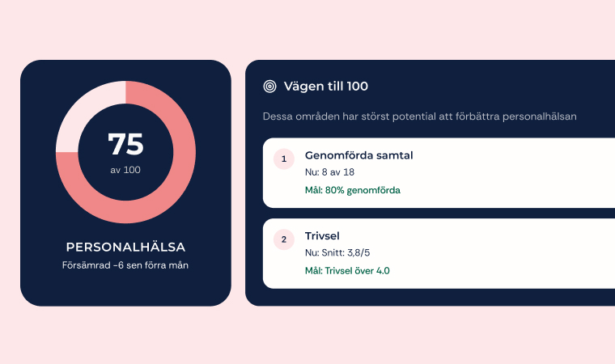Click the av 100 label
Image resolution: width=615 pixels, height=364 pixels.
[x=125, y=170]
